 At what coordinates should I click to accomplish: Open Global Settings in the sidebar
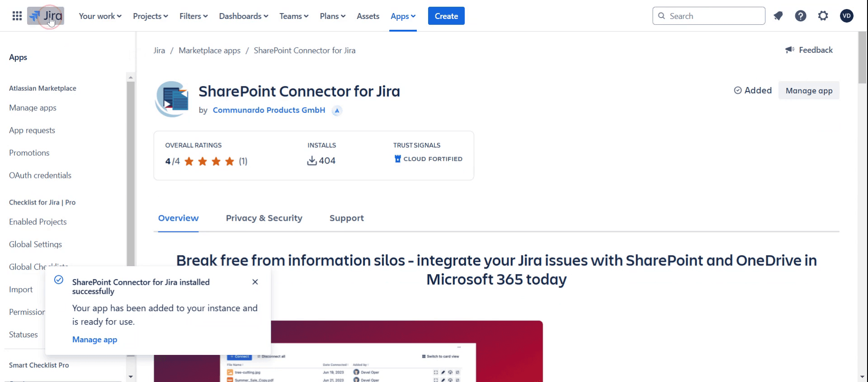pos(35,245)
